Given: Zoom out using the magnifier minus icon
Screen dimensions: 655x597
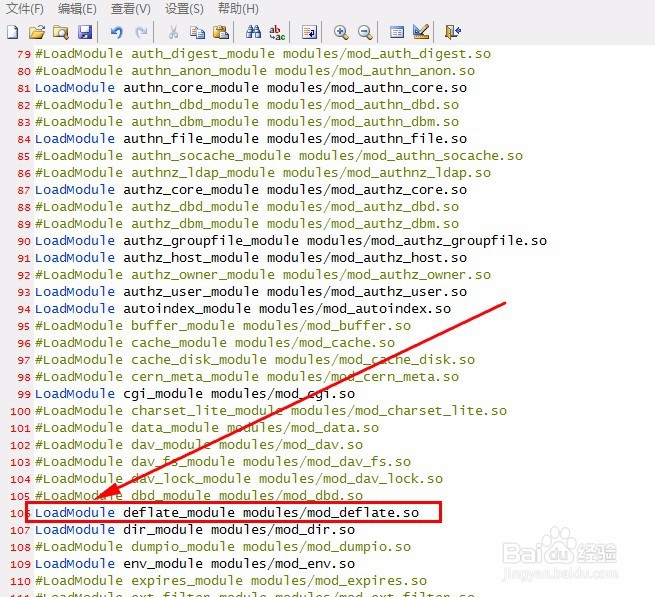Looking at the screenshot, I should 365,32.
